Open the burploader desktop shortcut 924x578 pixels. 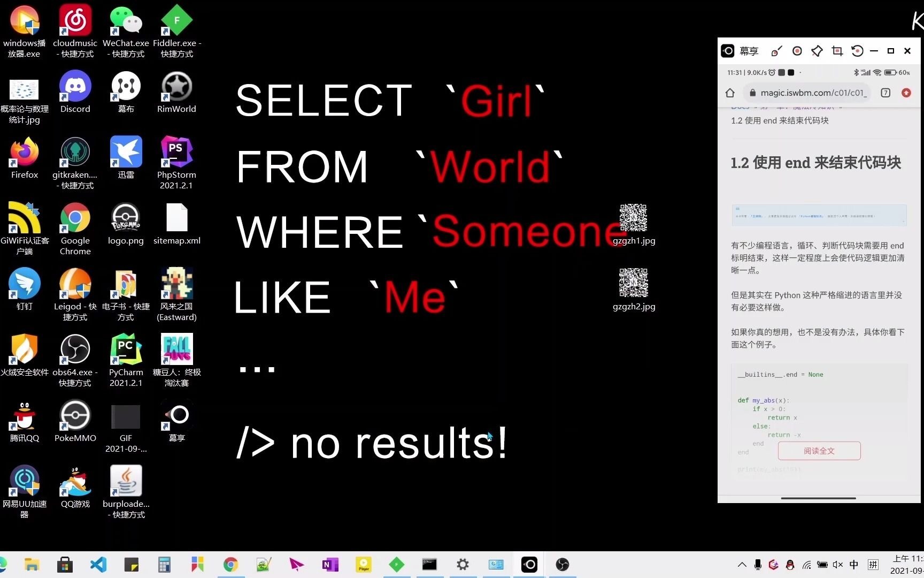[126, 492]
